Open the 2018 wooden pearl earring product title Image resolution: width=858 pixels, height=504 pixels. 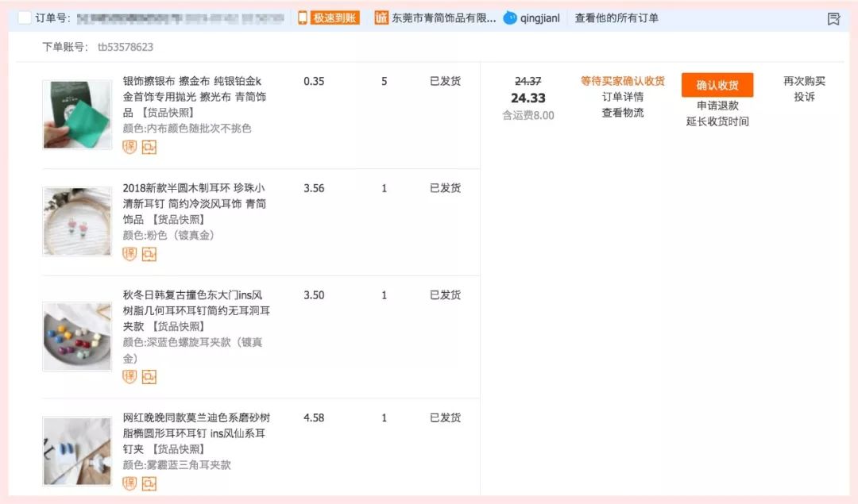[195, 205]
